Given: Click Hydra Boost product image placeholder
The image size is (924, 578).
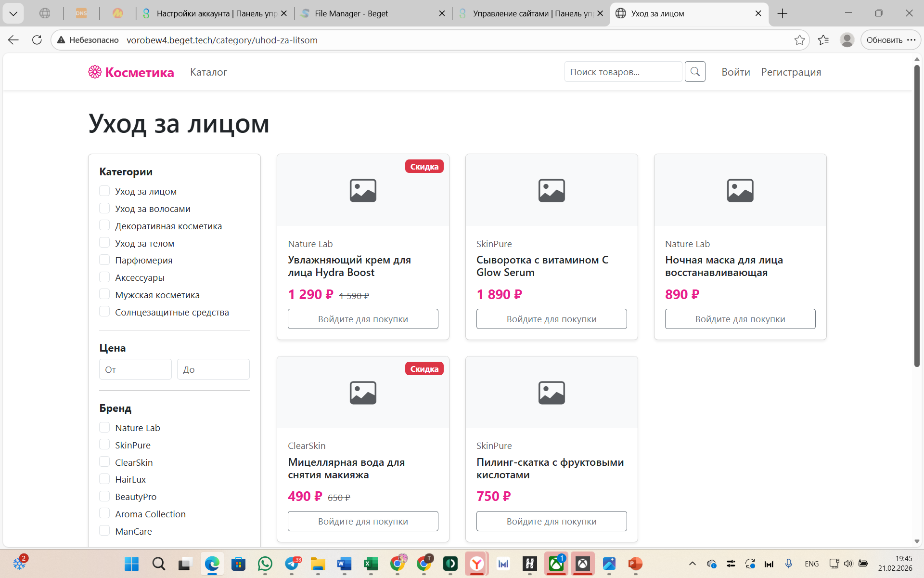Looking at the screenshot, I should click(363, 190).
